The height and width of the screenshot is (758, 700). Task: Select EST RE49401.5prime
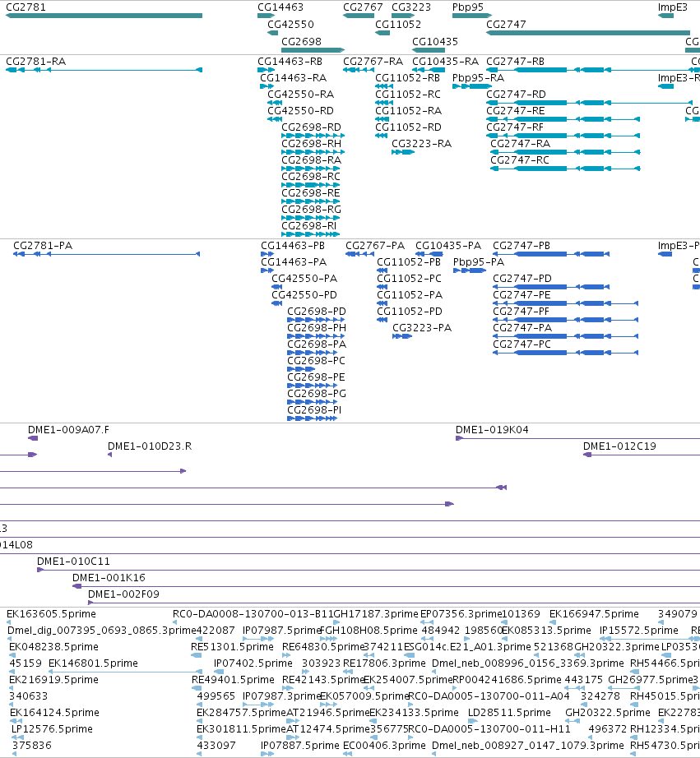point(233,680)
